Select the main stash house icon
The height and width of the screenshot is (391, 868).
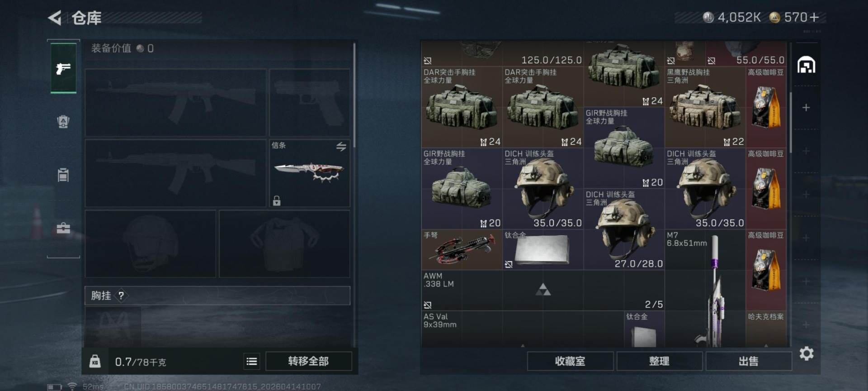point(807,65)
